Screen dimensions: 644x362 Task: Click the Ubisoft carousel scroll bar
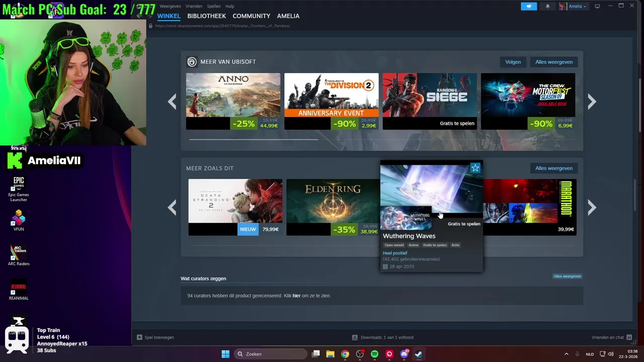[254, 139]
